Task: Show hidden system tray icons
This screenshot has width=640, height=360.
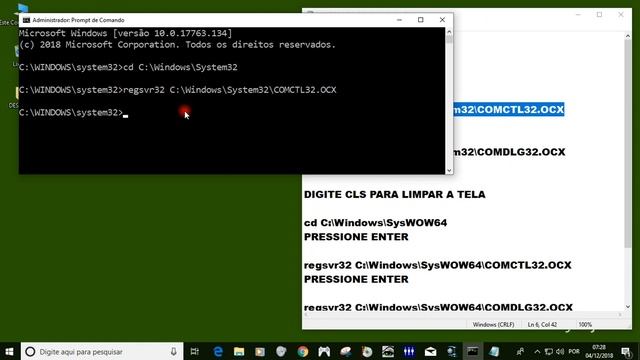Action: click(x=537, y=351)
